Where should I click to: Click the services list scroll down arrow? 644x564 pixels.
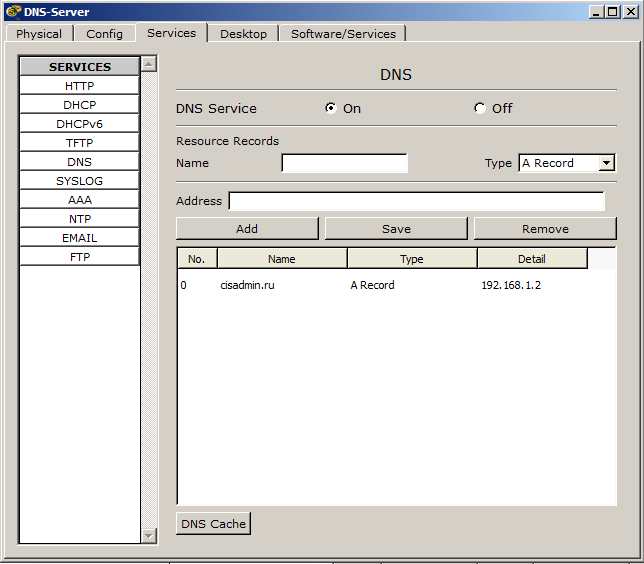pos(149,535)
